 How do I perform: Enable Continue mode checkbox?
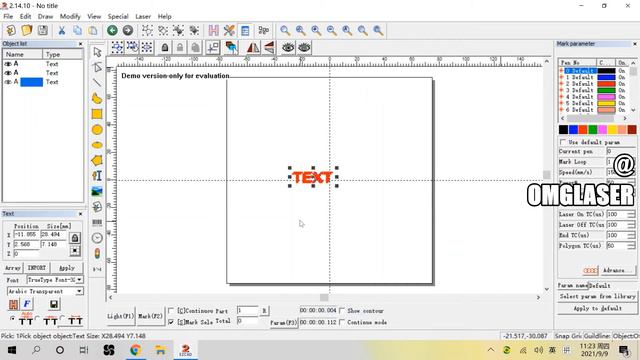[342, 322]
